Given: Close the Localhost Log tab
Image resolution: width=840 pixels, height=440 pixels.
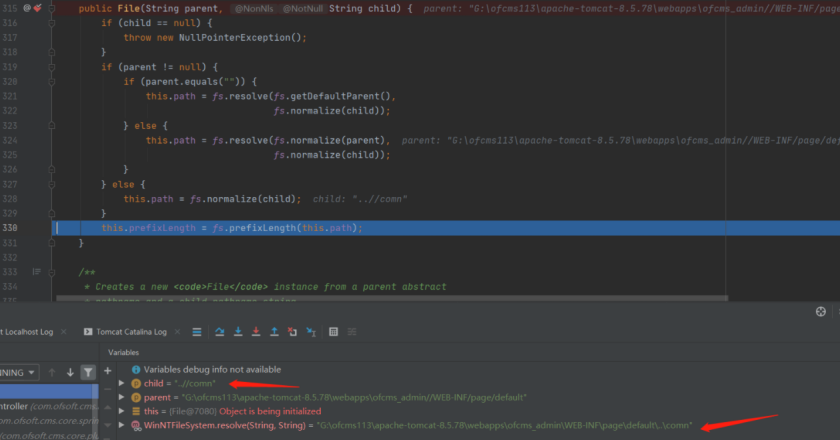Looking at the screenshot, I should click(x=64, y=332).
